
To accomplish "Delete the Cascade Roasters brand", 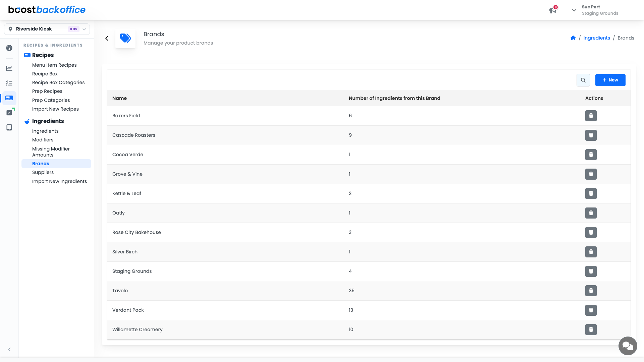I will pyautogui.click(x=591, y=135).
